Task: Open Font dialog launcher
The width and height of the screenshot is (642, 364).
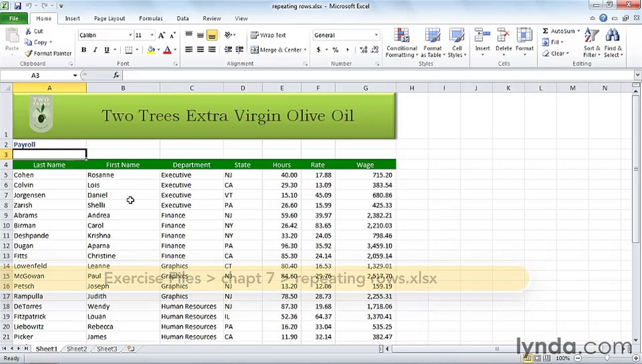Action: [175, 64]
